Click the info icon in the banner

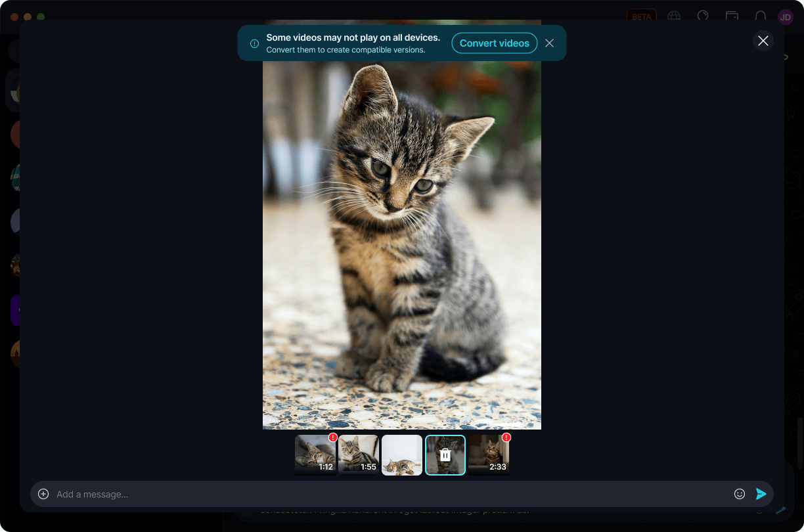pyautogui.click(x=255, y=43)
